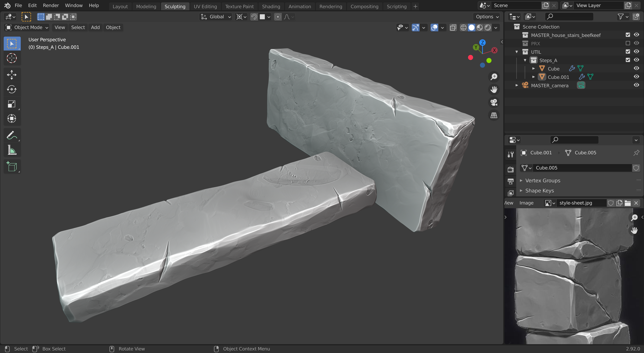Click the Add menu in viewport header
This screenshot has height=353, width=644.
click(x=95, y=28)
